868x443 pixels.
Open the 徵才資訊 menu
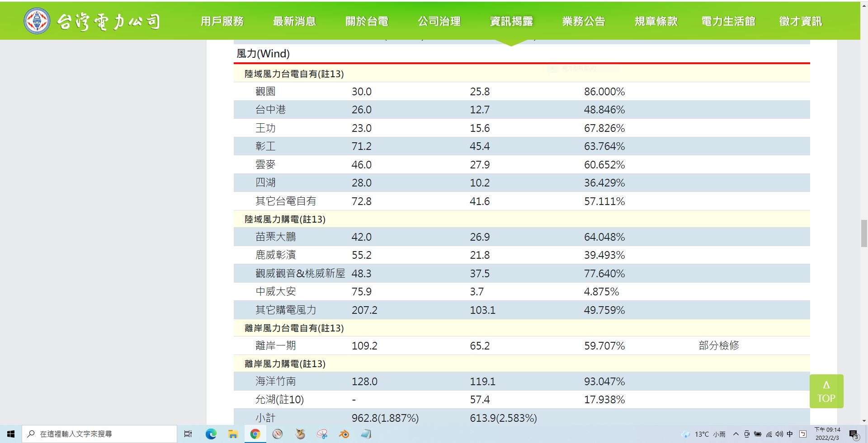801,21
